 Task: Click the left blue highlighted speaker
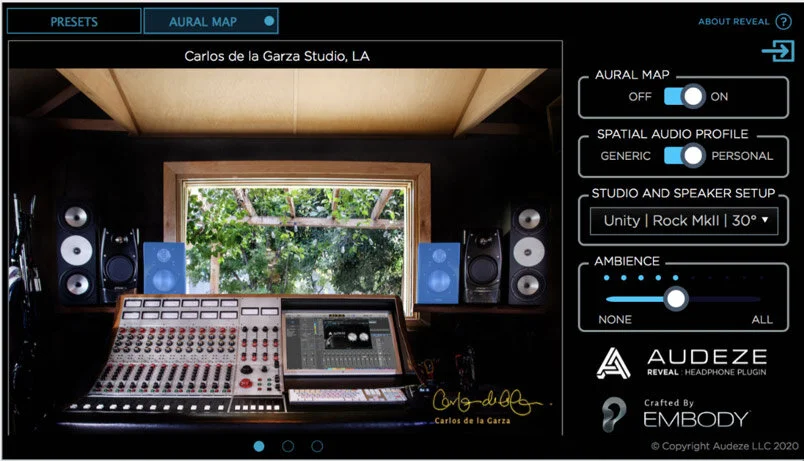(x=164, y=269)
